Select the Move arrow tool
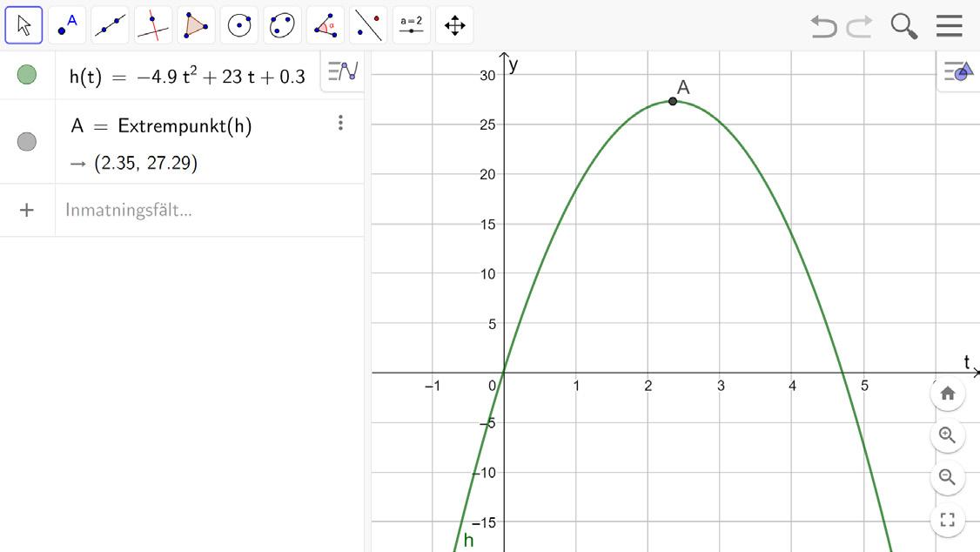The width and height of the screenshot is (980, 552). coord(23,25)
